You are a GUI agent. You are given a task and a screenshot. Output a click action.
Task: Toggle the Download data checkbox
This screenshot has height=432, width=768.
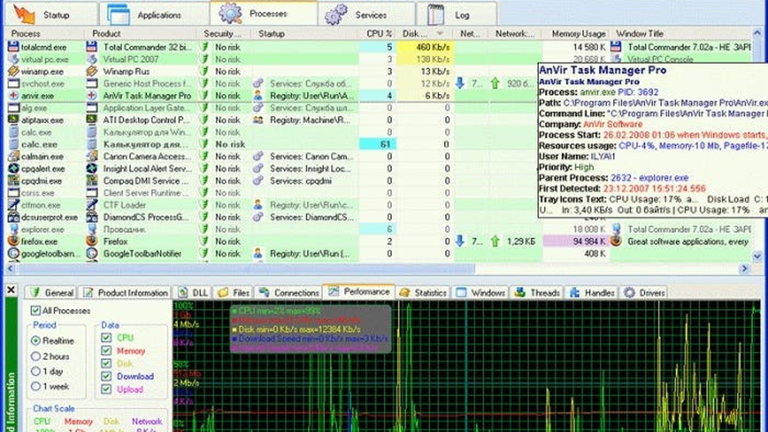(106, 376)
